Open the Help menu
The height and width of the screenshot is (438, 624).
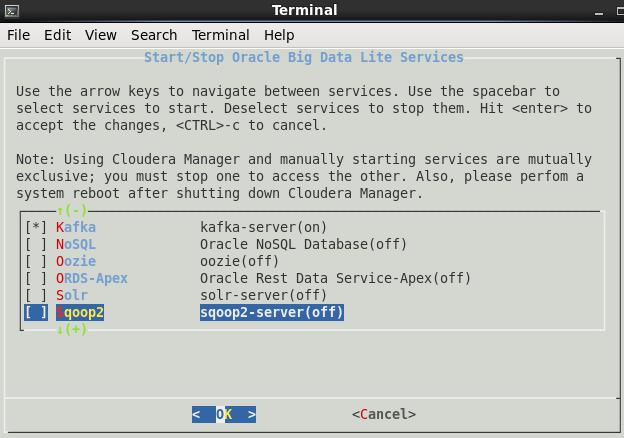click(x=278, y=35)
